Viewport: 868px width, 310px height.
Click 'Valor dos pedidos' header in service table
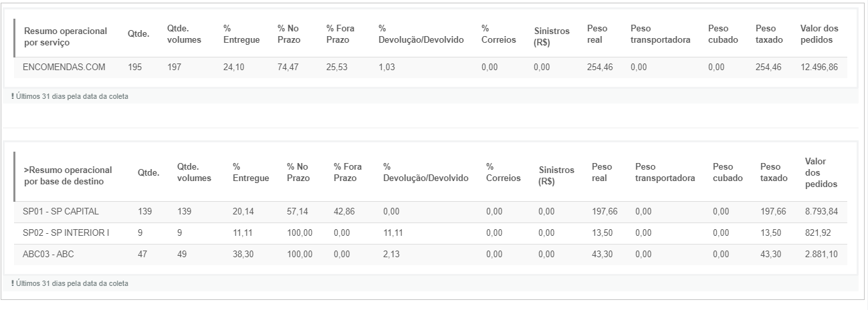point(819,35)
